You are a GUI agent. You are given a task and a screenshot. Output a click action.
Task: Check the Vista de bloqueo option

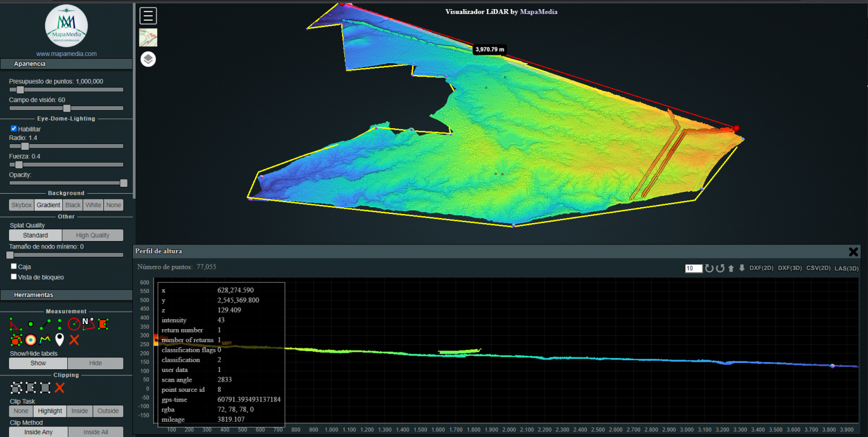(x=14, y=277)
